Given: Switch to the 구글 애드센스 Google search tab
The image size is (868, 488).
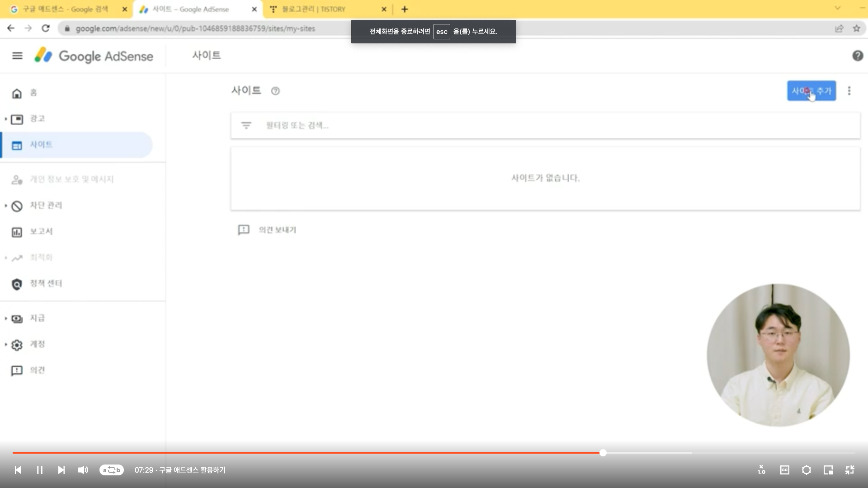Looking at the screenshot, I should pos(65,9).
